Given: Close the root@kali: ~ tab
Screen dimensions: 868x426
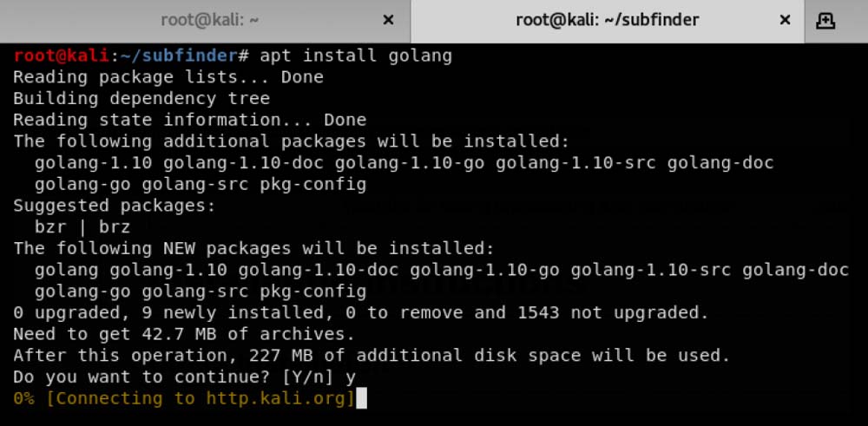Looking at the screenshot, I should pyautogui.click(x=388, y=20).
